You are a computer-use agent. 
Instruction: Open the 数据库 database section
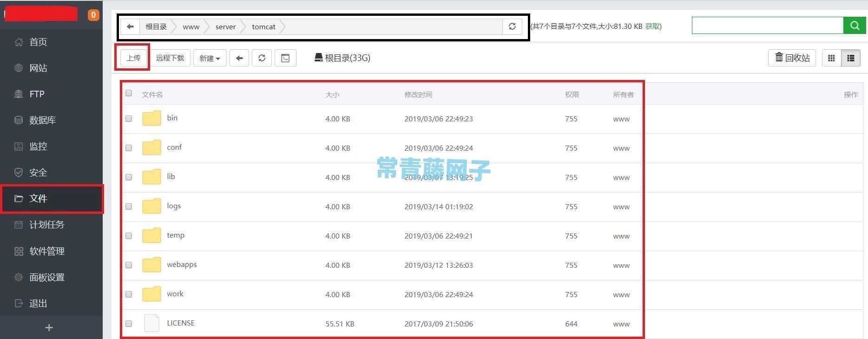51,120
